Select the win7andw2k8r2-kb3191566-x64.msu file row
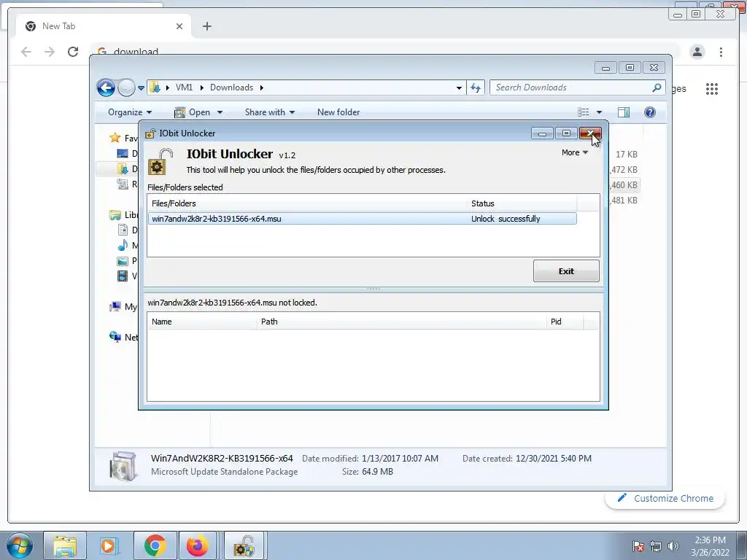The image size is (747, 560). (362, 219)
